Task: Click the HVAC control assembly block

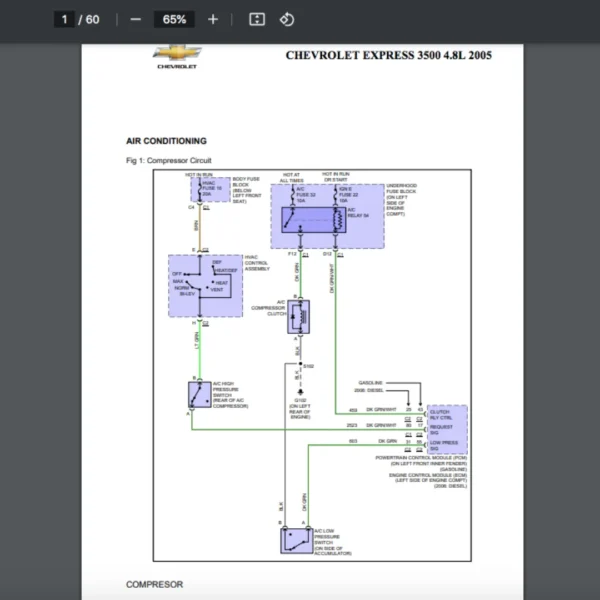Action: (x=200, y=287)
